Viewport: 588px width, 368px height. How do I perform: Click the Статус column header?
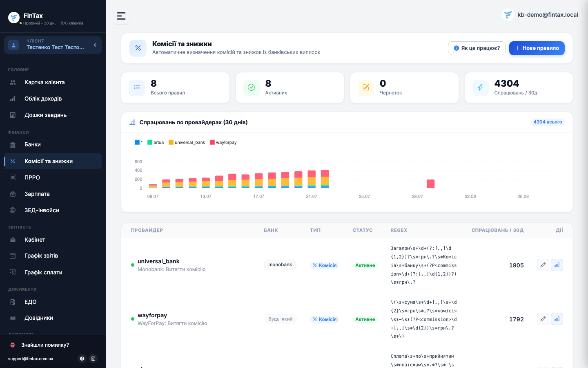coord(363,230)
